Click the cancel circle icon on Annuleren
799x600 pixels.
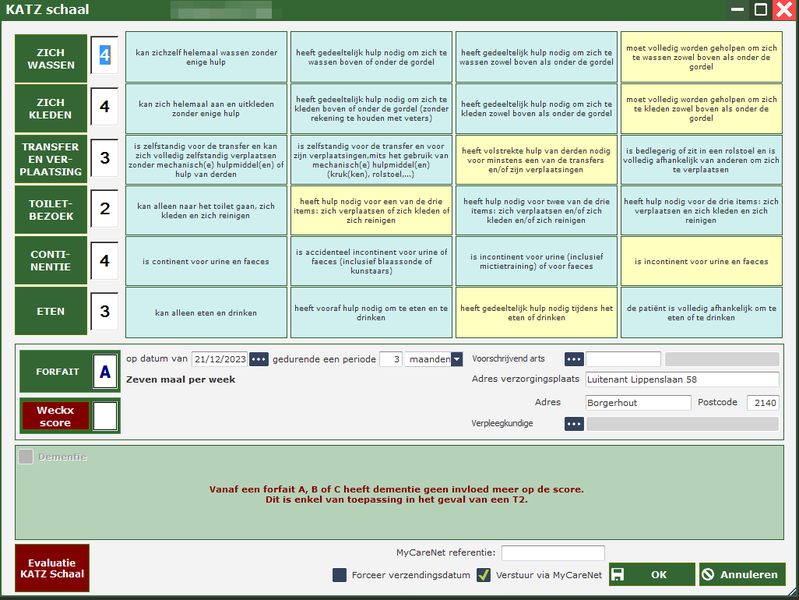[708, 575]
